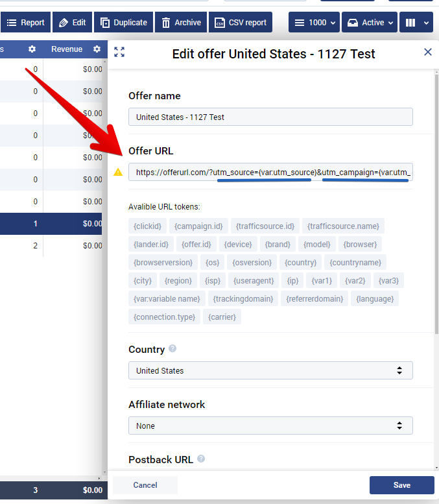Close the Edit offer panel
Viewport: 439px width, 504px height.
tap(428, 52)
